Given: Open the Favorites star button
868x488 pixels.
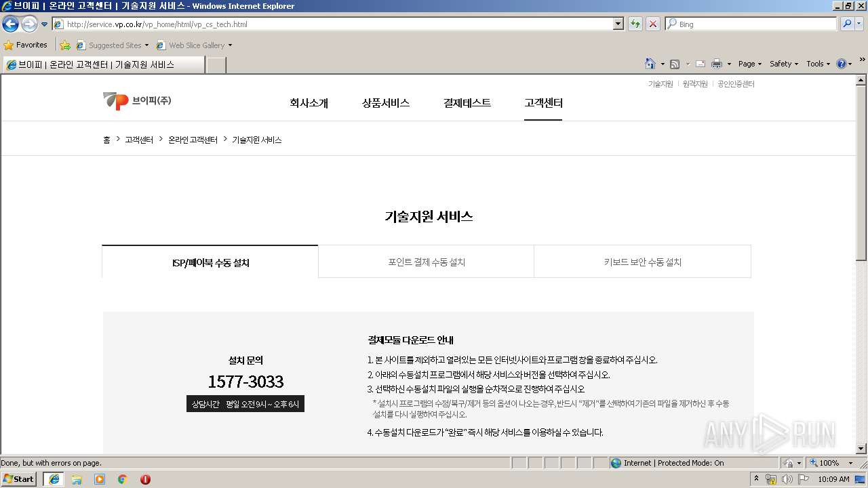Looking at the screenshot, I should (x=25, y=45).
